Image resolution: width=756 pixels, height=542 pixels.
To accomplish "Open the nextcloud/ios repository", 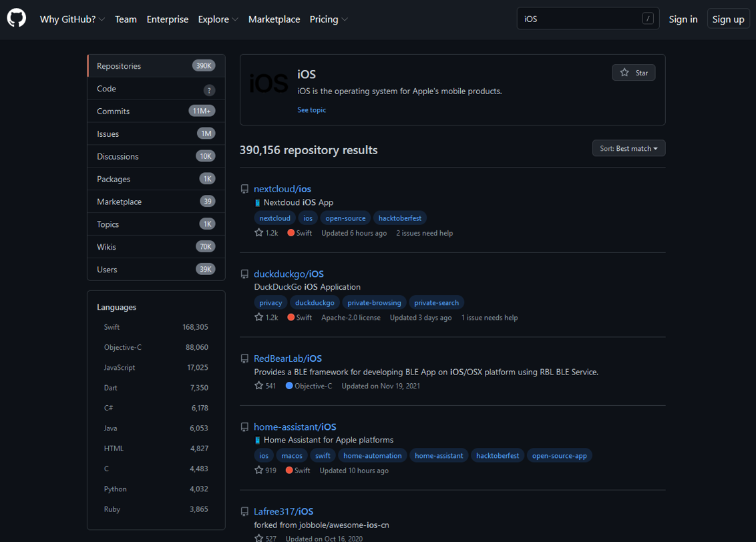I will [282, 189].
